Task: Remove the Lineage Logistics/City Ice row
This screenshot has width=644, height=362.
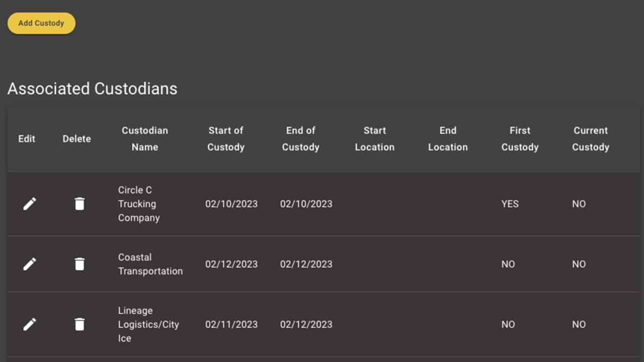Action: coord(79,324)
